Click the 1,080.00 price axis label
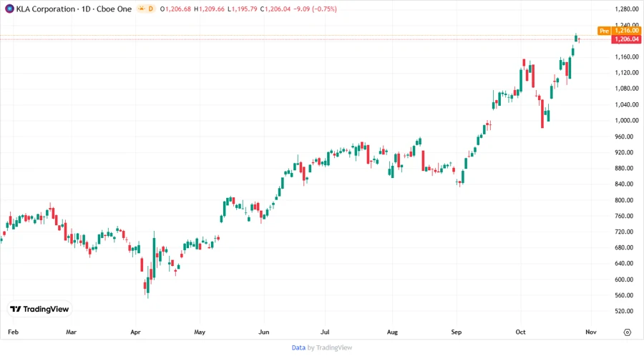This screenshot has height=356, width=644. pyautogui.click(x=627, y=89)
